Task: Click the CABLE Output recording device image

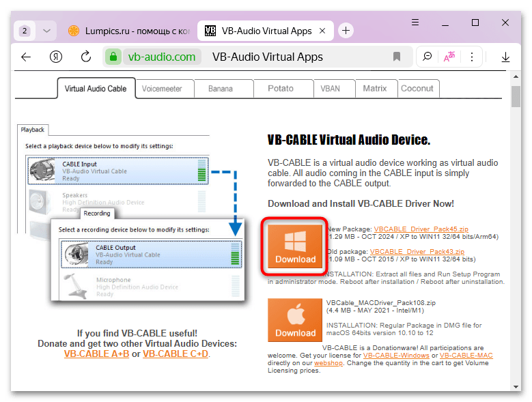Action: 76,254
